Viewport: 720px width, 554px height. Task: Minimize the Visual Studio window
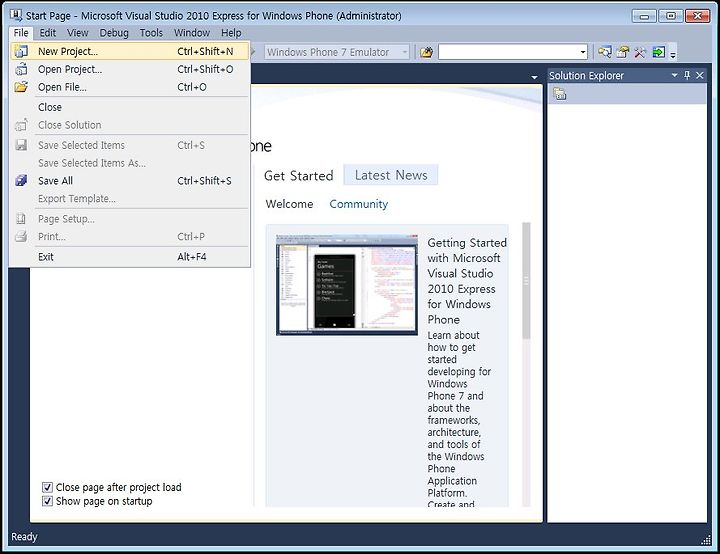click(x=644, y=16)
